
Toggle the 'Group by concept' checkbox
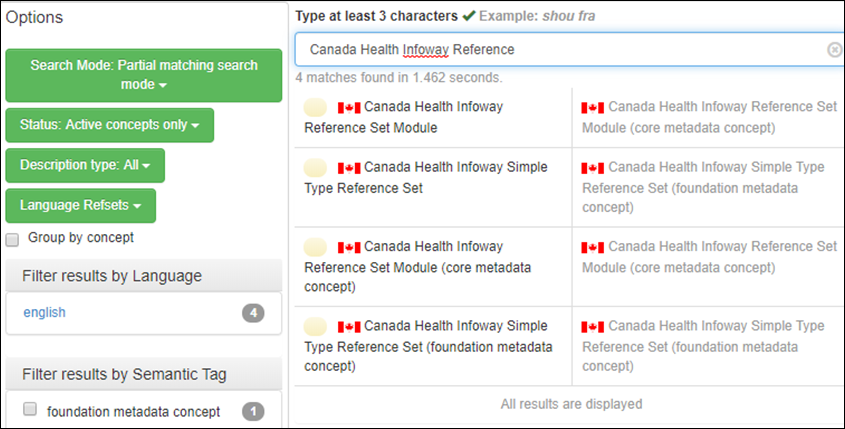(12, 239)
